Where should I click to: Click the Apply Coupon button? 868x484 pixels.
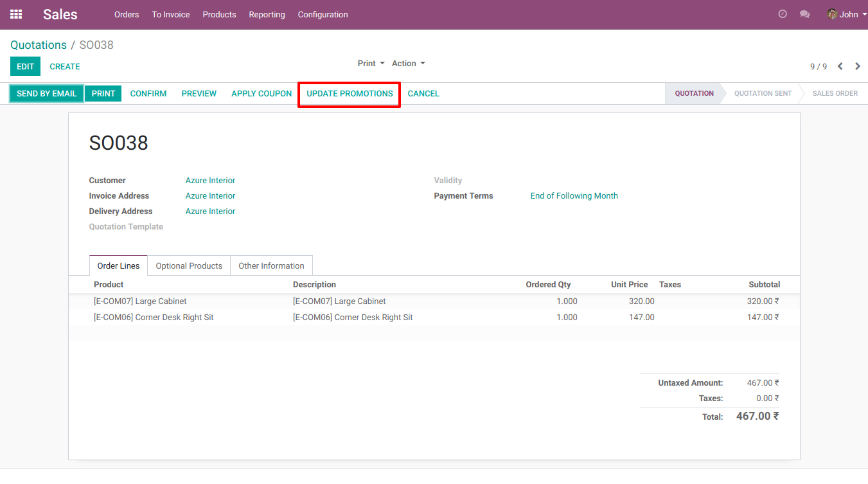pos(261,94)
